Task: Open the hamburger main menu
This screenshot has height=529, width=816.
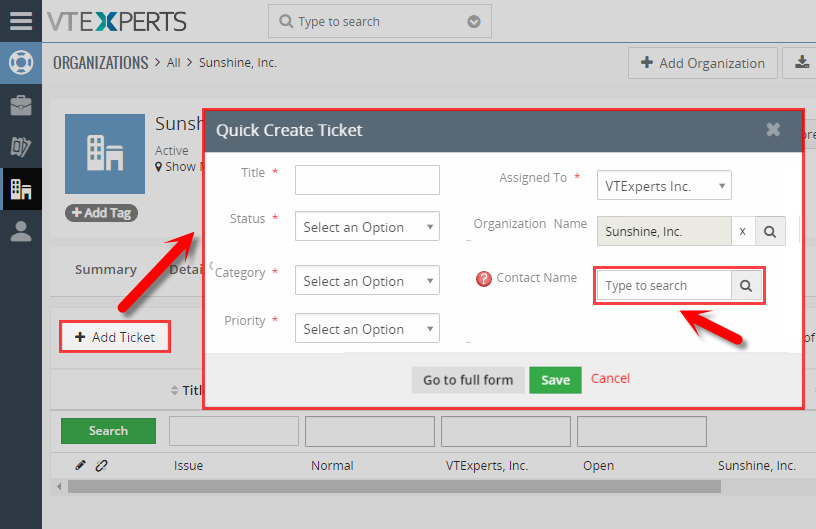Action: (21, 21)
